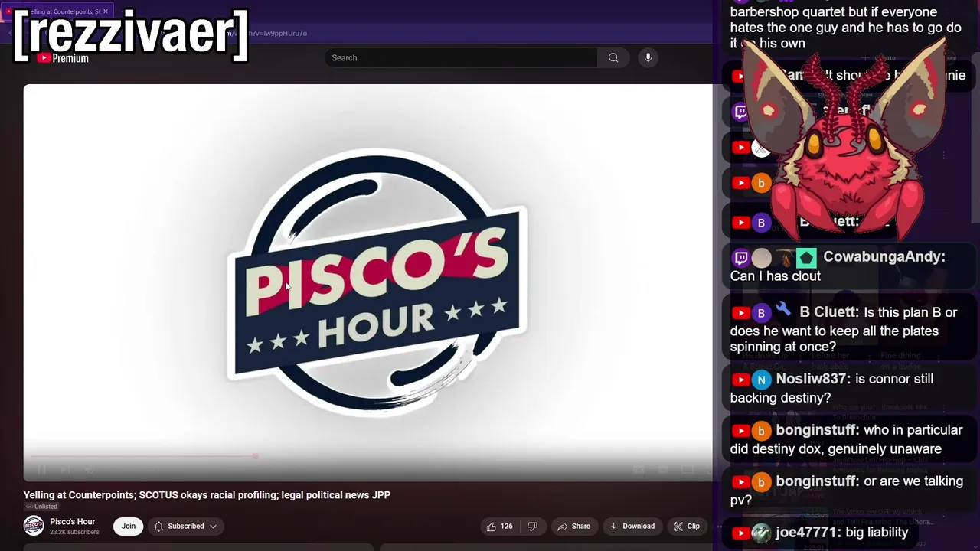
Task: Click the green badge beside CowabungaAndy
Action: tap(806, 258)
